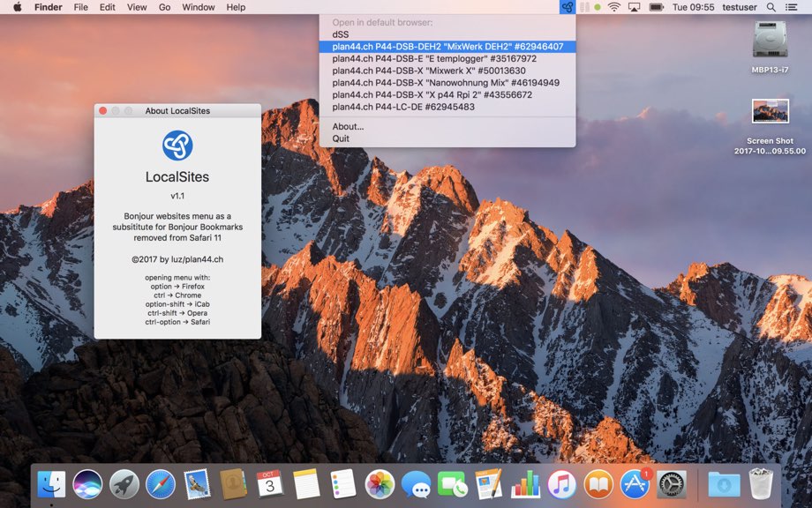Click the LocalSites logo in About window

tap(177, 146)
